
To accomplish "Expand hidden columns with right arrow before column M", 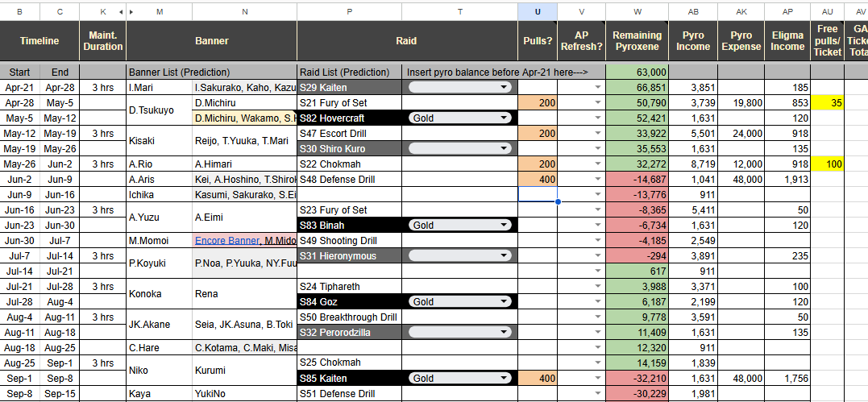I will (131, 11).
